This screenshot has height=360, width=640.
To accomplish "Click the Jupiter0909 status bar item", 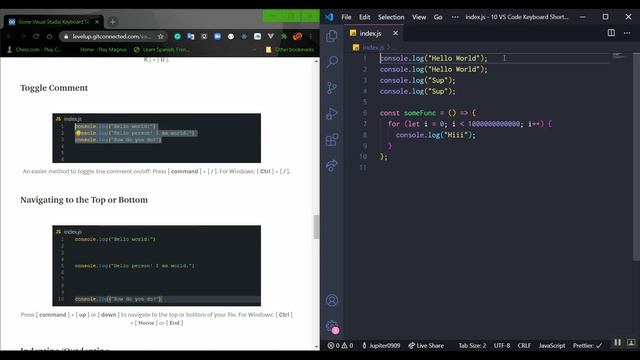I will pos(381,345).
